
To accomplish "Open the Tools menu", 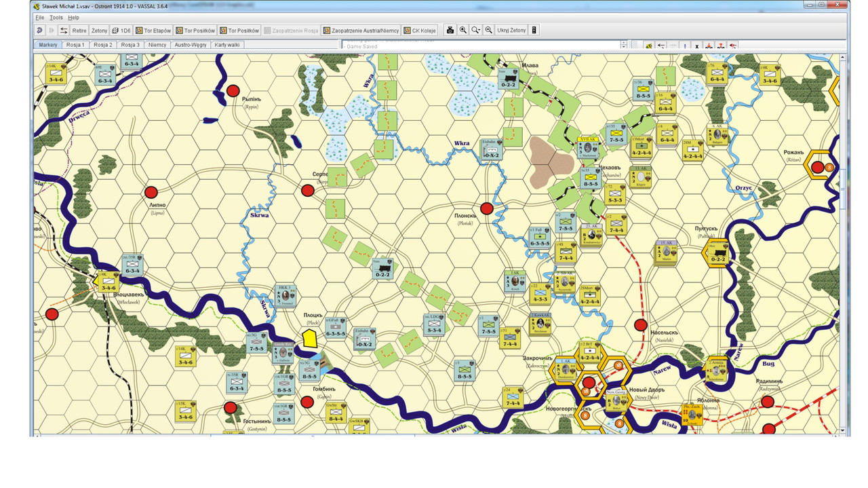I will (x=56, y=17).
